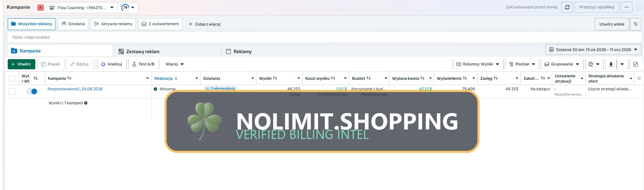The height and width of the screenshot is (190, 644).
Task: Sort by Kampania column arrows
Action: tap(69, 78)
